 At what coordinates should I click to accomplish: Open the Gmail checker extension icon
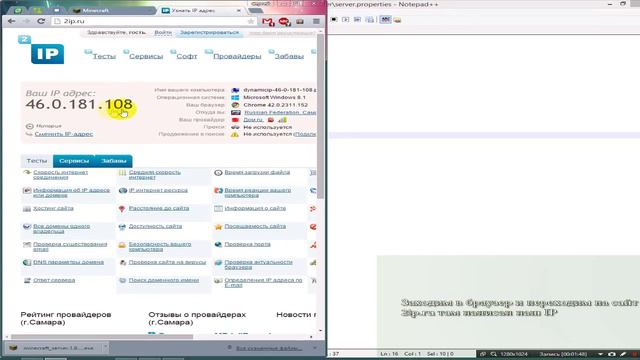[268, 22]
